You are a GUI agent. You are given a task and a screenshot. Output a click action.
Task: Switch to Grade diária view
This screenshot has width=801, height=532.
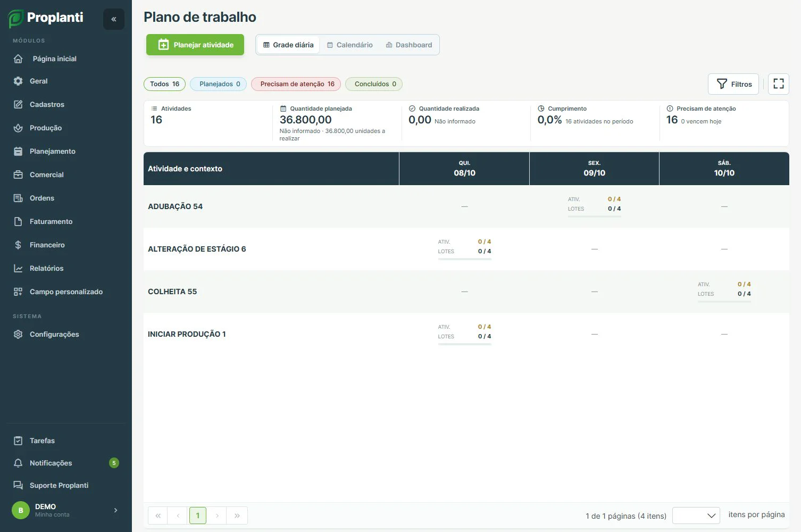(288, 45)
